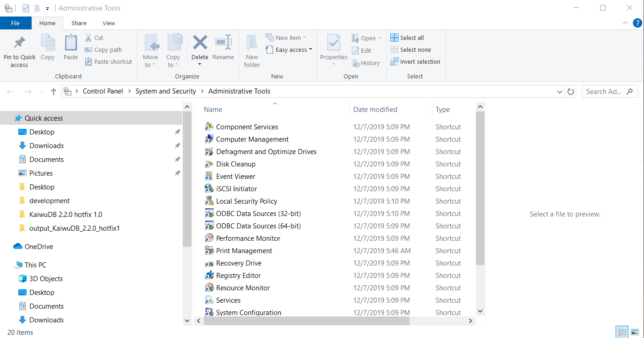Select the Event Viewer shortcut icon
644x338 pixels.
[209, 177]
